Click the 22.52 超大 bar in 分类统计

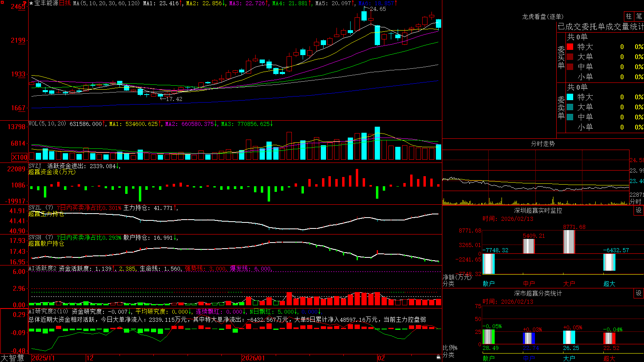pos(609,338)
